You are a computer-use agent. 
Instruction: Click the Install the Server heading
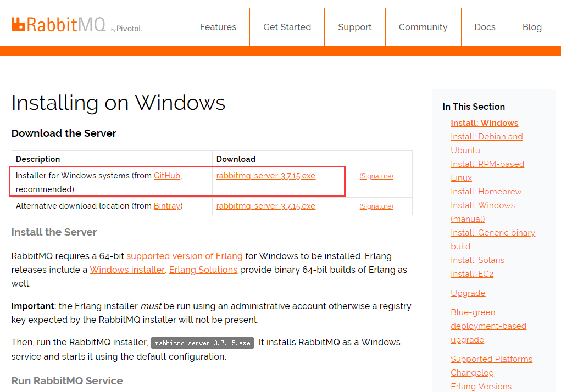coord(54,232)
